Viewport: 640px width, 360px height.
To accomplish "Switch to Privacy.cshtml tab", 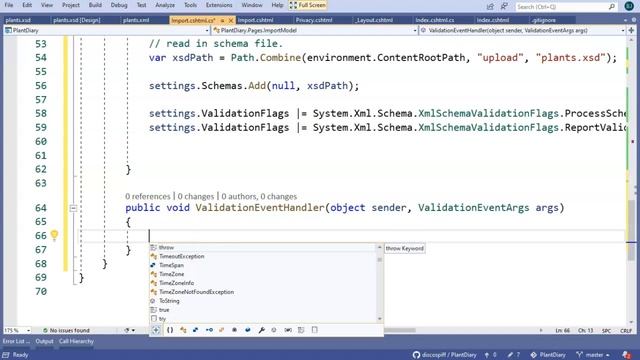I will tap(314, 20).
